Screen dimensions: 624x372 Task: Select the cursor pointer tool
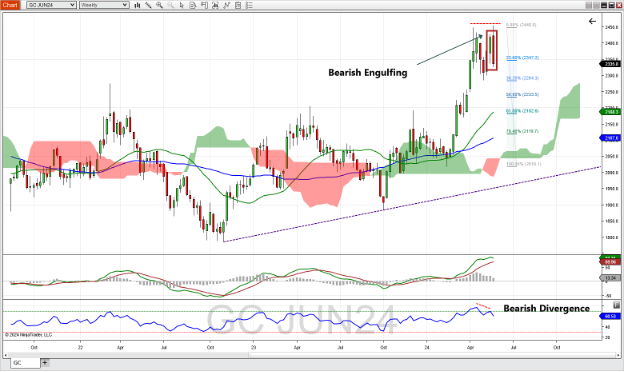point(181,5)
